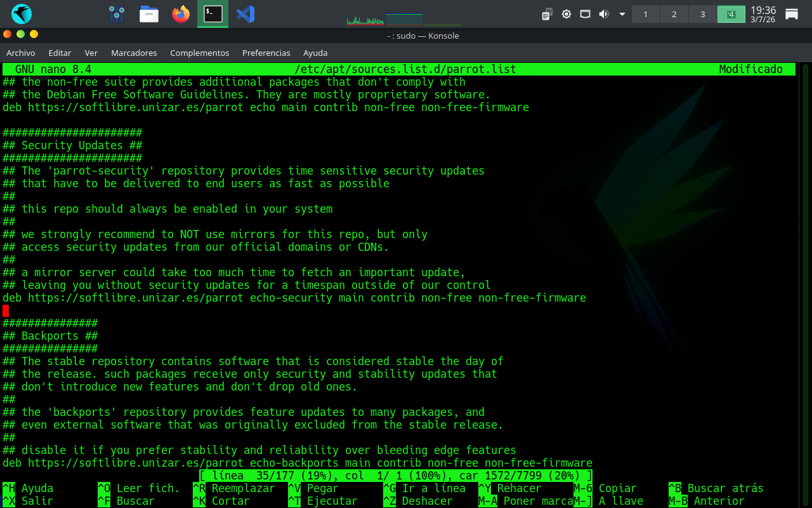Click the nano line/column status message

click(x=396, y=476)
